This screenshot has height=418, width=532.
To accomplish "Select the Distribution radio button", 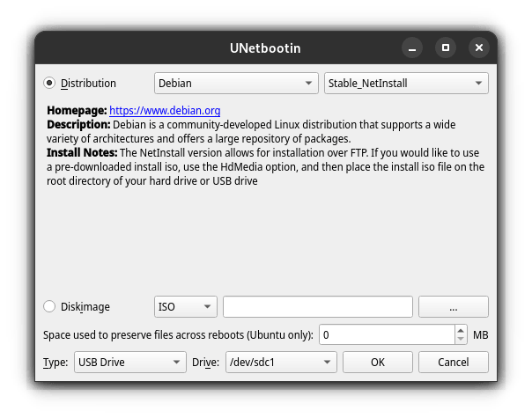I will 49,84.
